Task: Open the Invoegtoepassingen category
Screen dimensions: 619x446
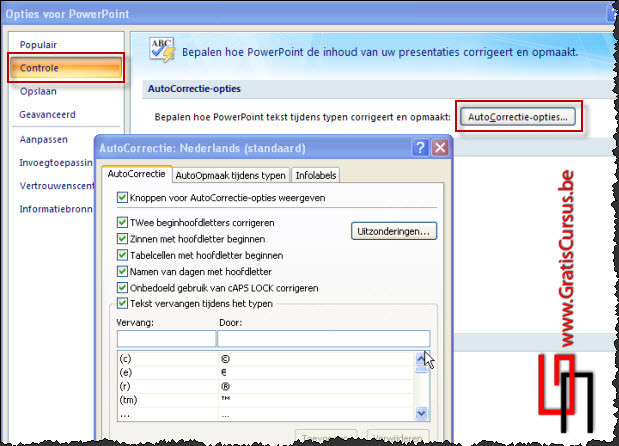Action: 56,163
